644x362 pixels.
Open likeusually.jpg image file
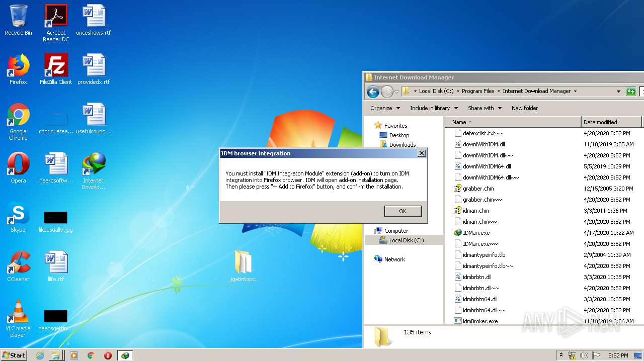[x=56, y=222]
